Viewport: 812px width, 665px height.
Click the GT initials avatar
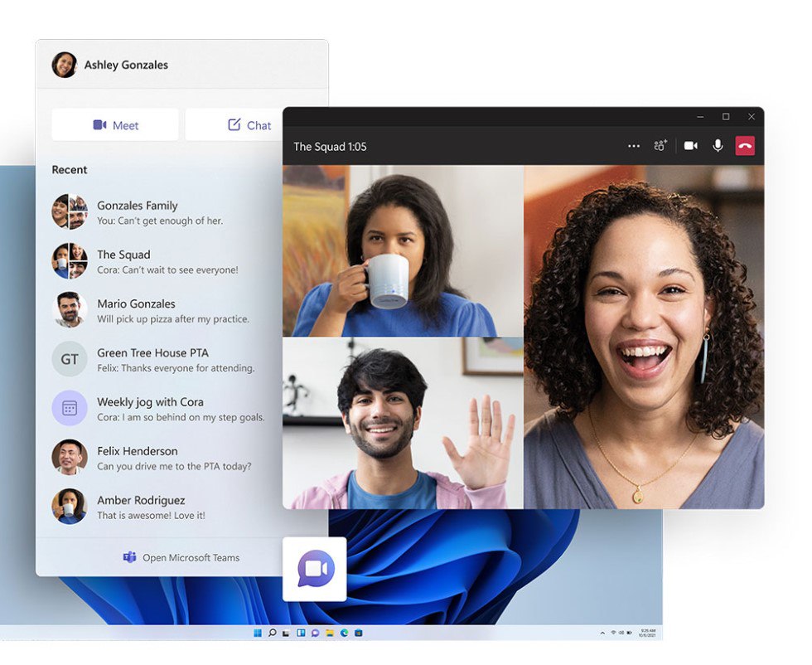pyautogui.click(x=70, y=359)
